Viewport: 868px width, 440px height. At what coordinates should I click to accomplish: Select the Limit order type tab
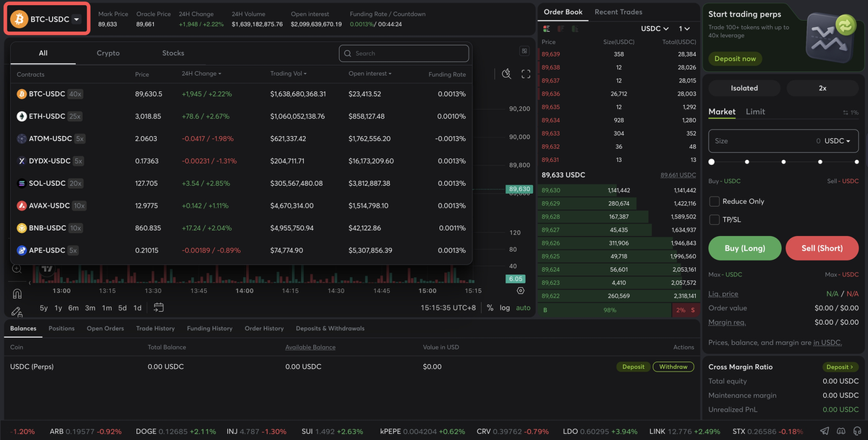click(755, 112)
